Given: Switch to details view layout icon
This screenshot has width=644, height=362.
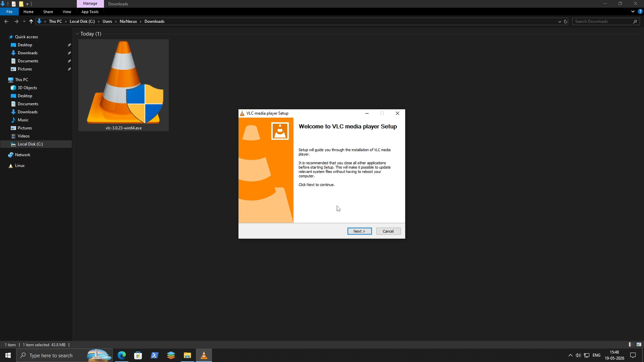Looking at the screenshot, I should tap(631, 345).
